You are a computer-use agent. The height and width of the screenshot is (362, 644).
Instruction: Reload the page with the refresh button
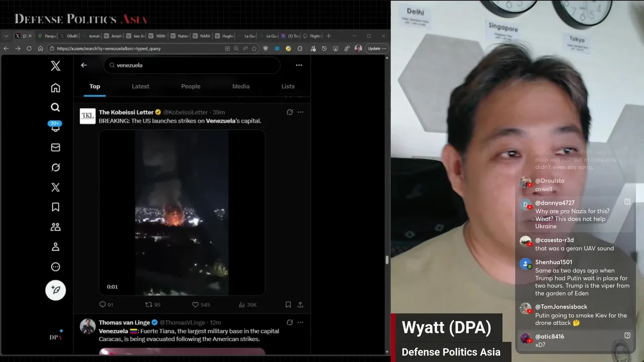click(x=29, y=48)
